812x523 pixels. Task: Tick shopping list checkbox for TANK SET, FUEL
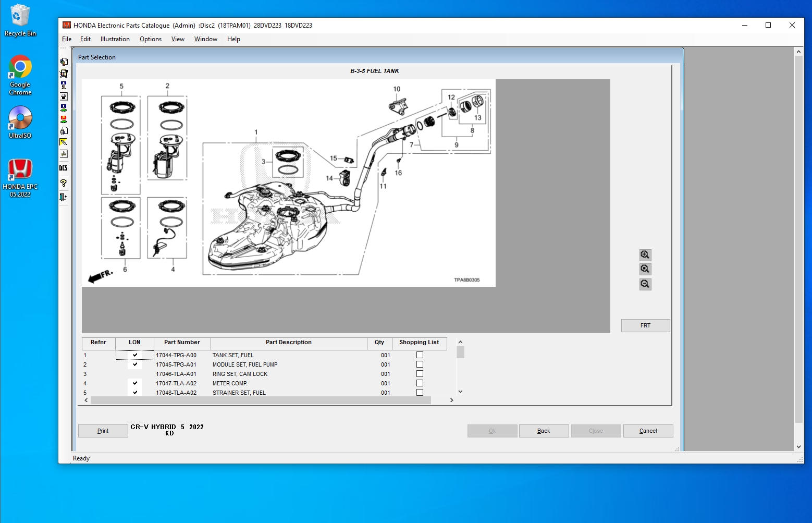[x=420, y=355]
